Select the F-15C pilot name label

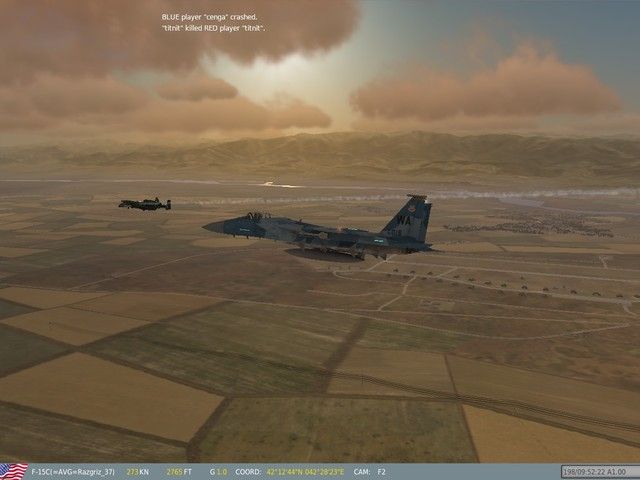71,471
